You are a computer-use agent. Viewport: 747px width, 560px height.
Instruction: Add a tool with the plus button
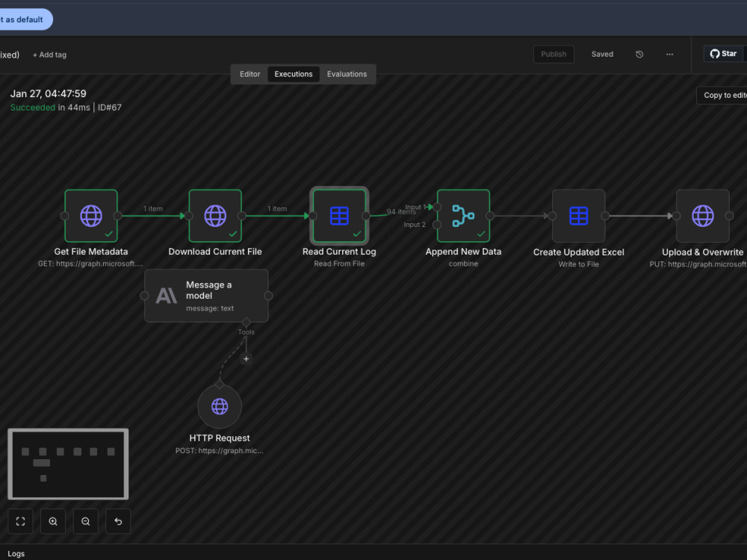click(246, 359)
